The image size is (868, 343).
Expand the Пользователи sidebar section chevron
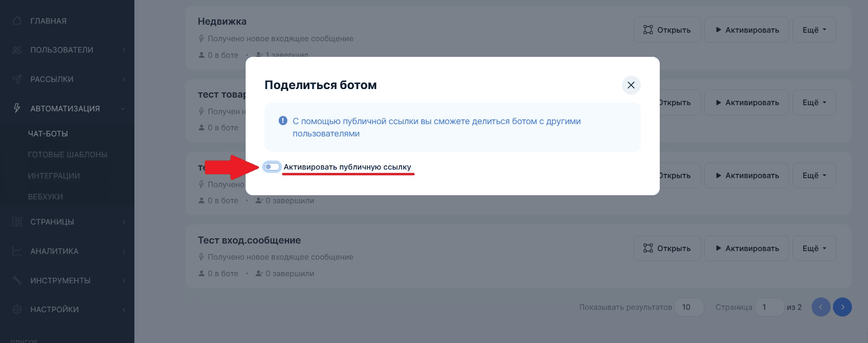(124, 50)
